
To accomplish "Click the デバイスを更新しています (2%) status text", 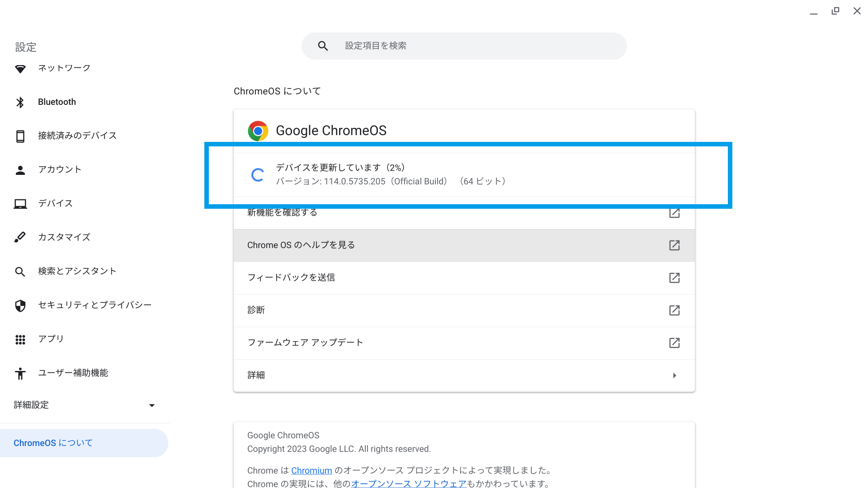I will pos(340,168).
